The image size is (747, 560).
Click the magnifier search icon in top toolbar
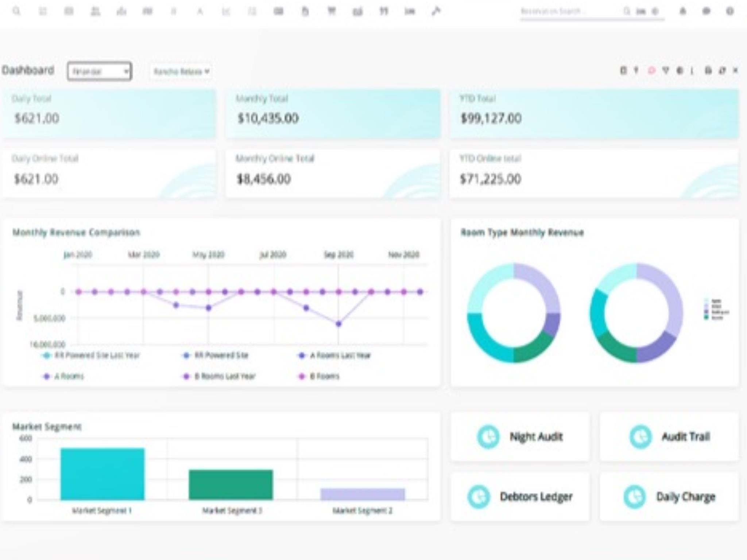point(16,11)
